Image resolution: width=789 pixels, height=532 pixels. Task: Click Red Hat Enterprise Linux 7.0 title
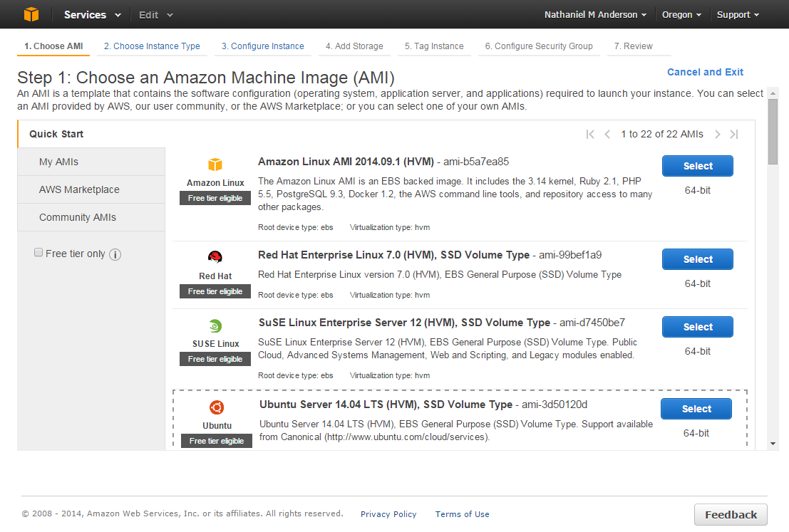click(x=393, y=255)
